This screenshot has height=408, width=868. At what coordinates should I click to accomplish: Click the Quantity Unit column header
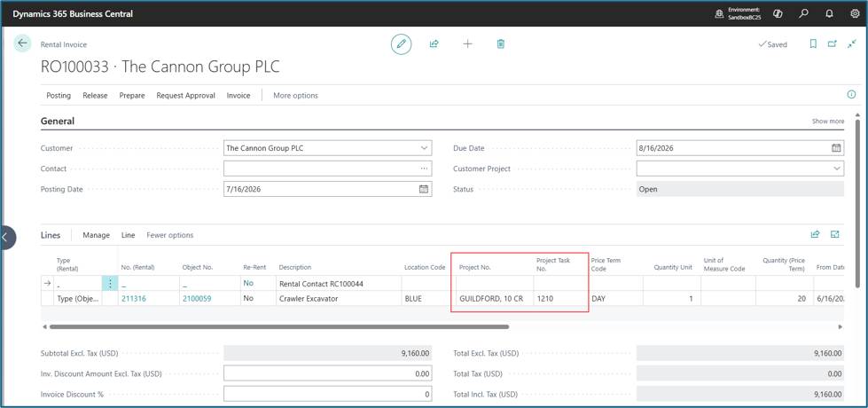673,267
